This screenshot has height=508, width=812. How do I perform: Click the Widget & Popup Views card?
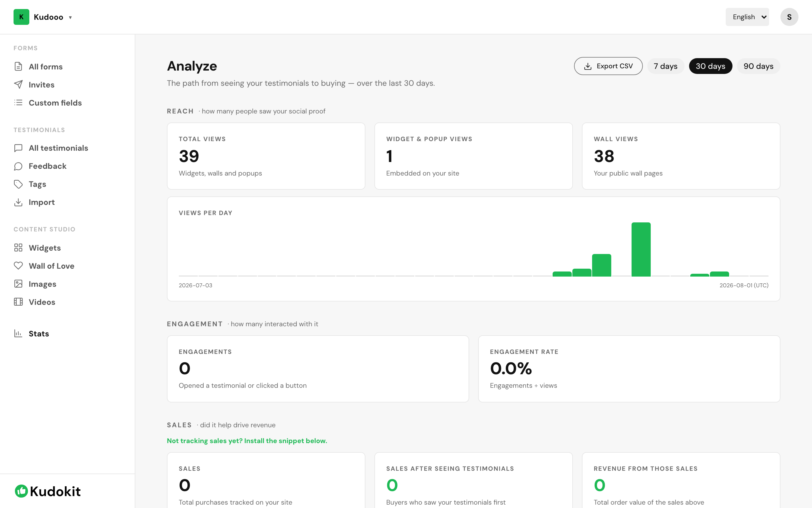473,156
